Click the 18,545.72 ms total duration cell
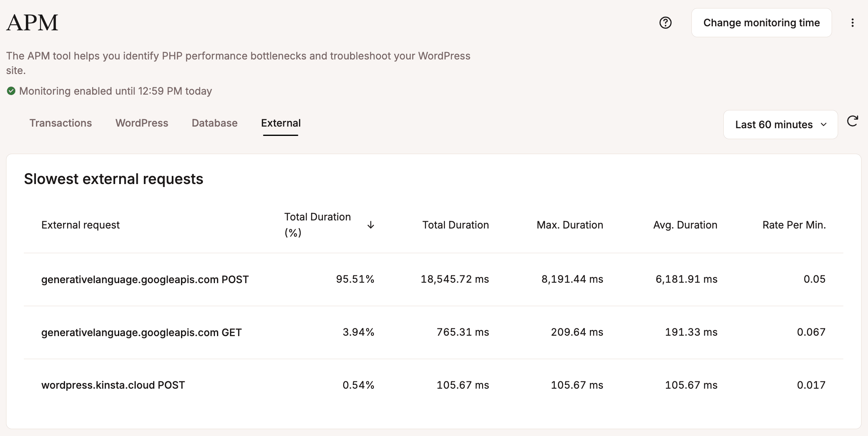The width and height of the screenshot is (868, 436). click(x=455, y=279)
